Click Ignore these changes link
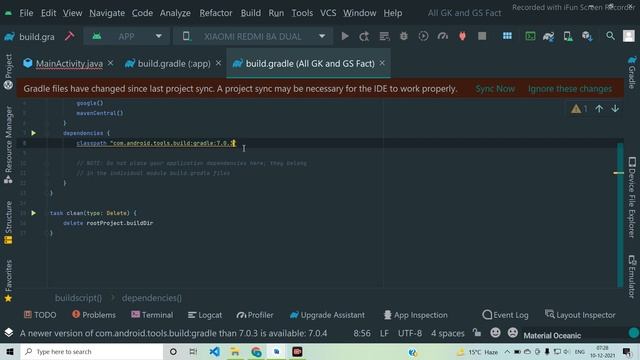This screenshot has width=640, height=360. [x=570, y=89]
